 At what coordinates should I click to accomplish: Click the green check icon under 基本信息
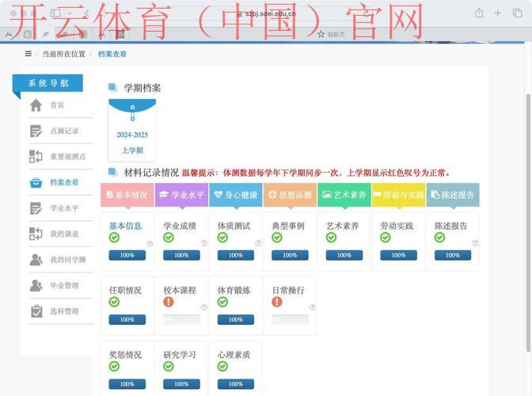click(x=114, y=238)
